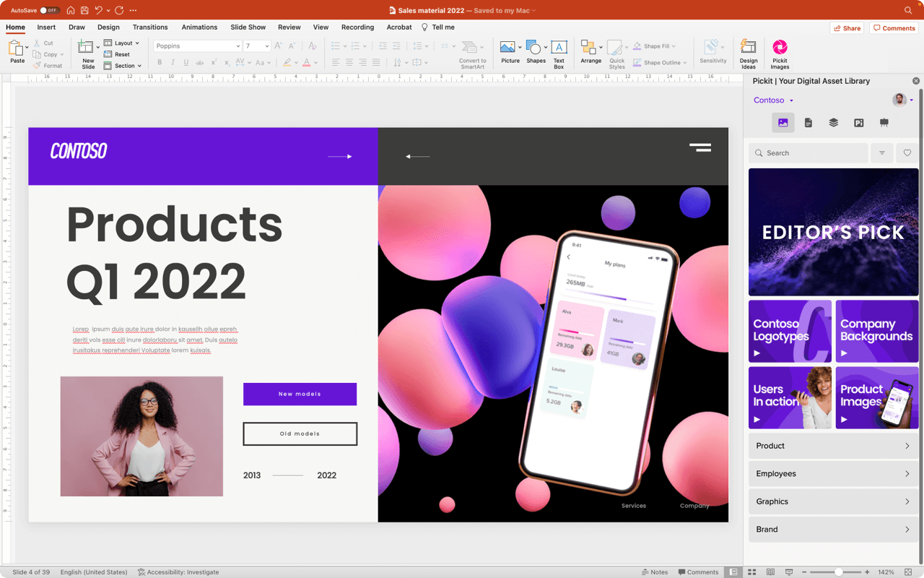Switch to slide sorter view icon
The image size is (924, 578).
[x=751, y=572]
